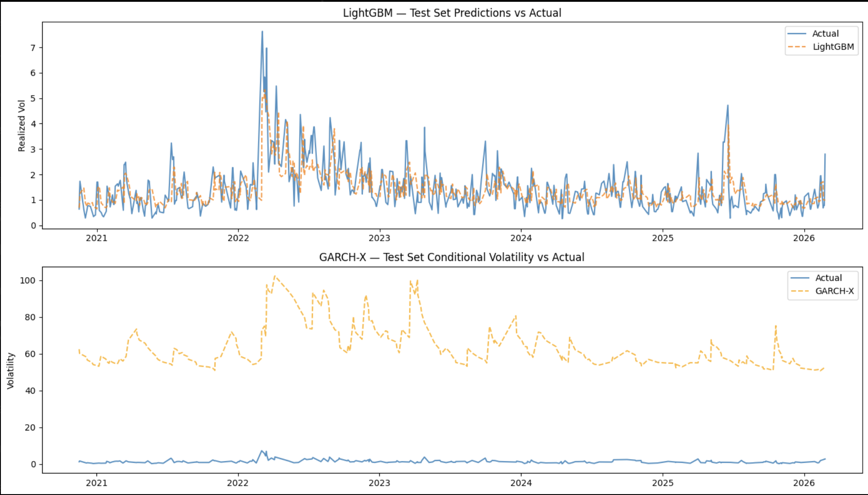Click 2024 tick label on top chart
This screenshot has width=868, height=495.
point(521,238)
